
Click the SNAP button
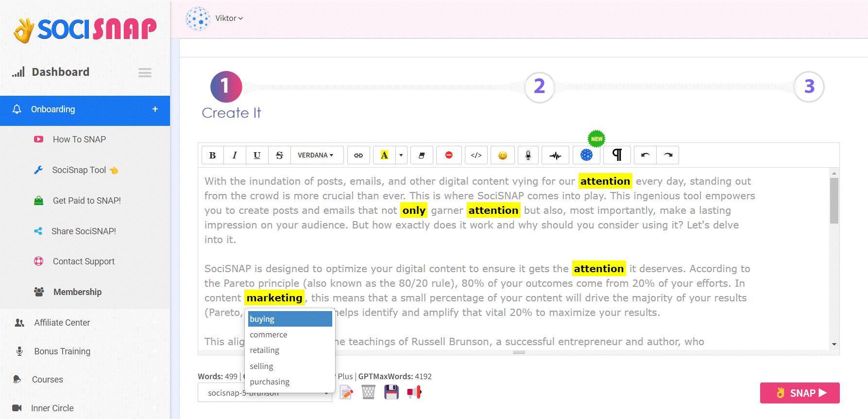click(x=800, y=393)
